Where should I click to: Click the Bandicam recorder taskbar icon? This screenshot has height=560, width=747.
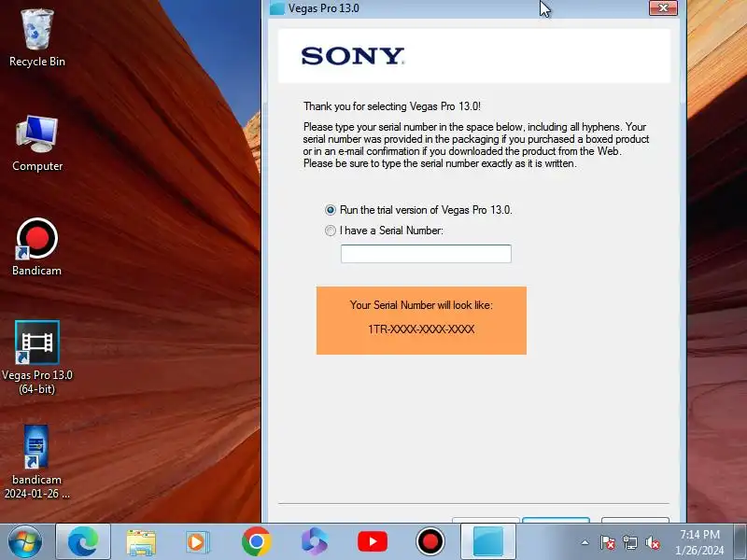pyautogui.click(x=430, y=542)
